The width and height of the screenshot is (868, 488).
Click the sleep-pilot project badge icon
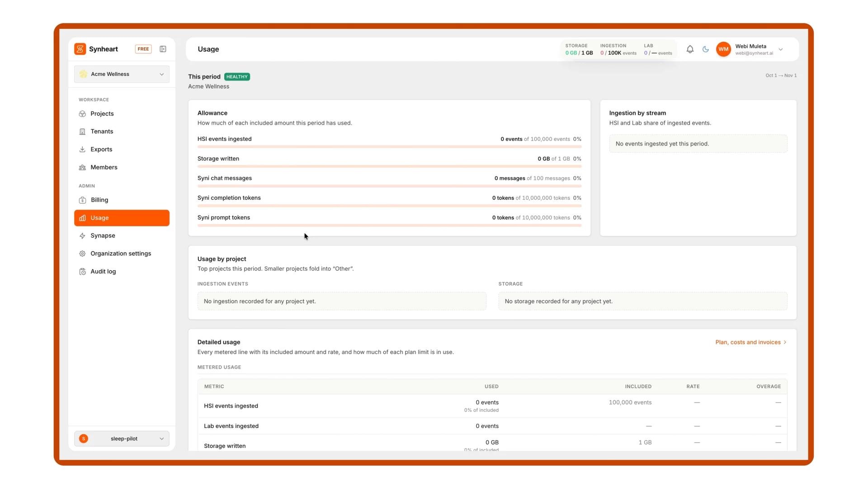(84, 439)
